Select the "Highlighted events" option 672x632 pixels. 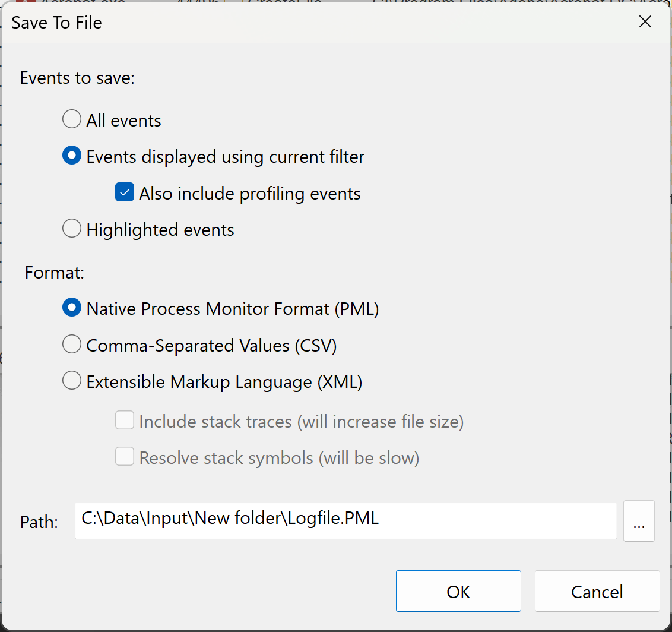point(71,228)
